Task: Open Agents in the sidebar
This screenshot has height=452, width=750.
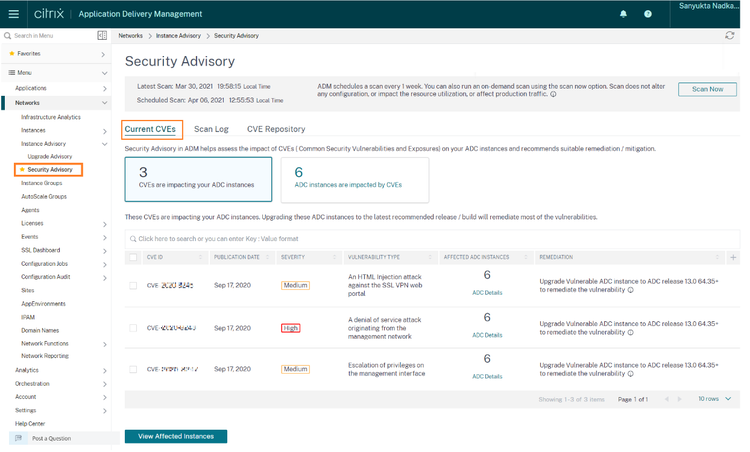Action: [30, 210]
